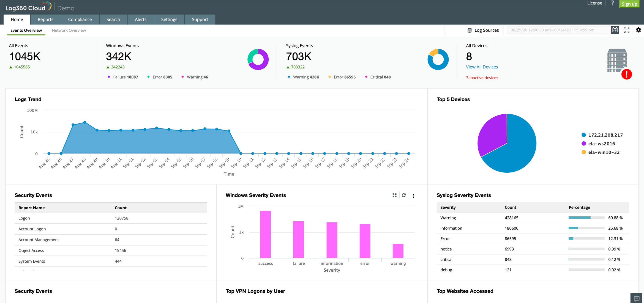Open the dashboard settings gear
Image resolution: width=644 pixels, height=303 pixels.
click(x=638, y=30)
